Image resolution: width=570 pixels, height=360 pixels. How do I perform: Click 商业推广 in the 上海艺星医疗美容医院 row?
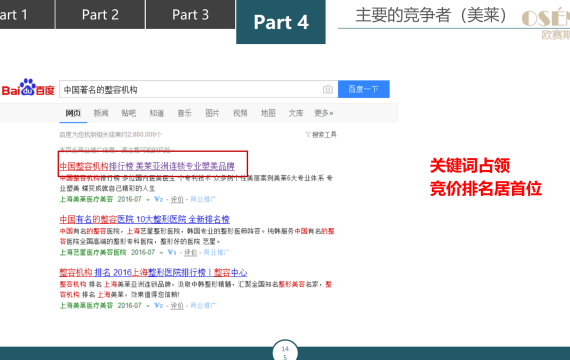(217, 252)
